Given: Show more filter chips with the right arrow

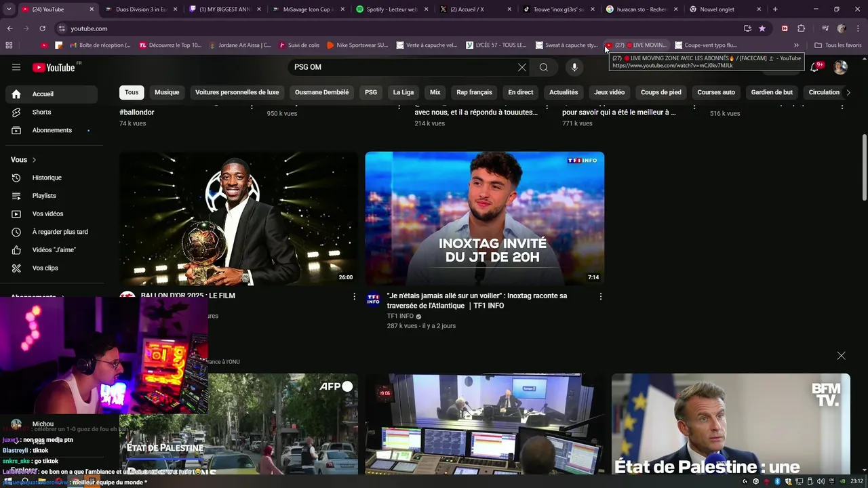Looking at the screenshot, I should [x=848, y=92].
